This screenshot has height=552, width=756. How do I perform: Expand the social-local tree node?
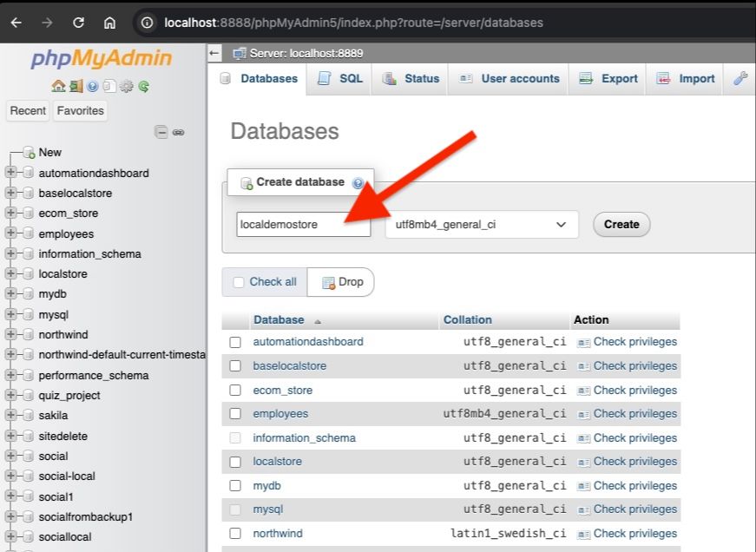point(10,476)
